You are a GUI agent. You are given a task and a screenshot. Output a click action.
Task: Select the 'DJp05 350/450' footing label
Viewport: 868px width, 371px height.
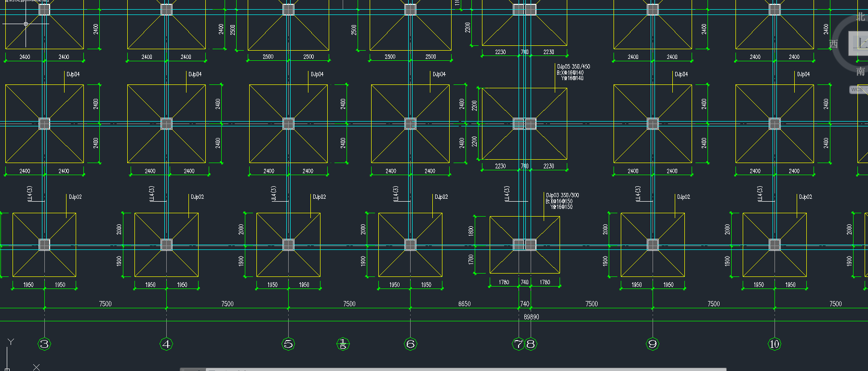pyautogui.click(x=574, y=67)
